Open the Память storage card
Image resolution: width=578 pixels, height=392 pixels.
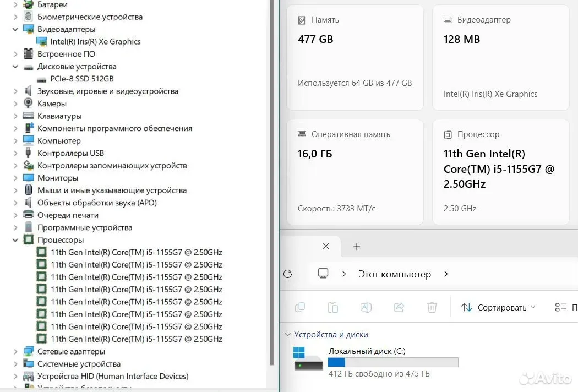pyautogui.click(x=355, y=57)
